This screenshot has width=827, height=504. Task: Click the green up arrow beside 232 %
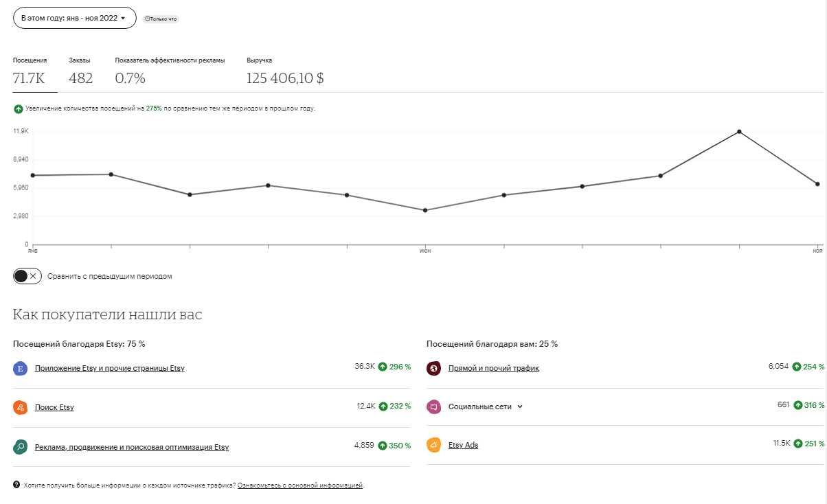click(x=383, y=406)
